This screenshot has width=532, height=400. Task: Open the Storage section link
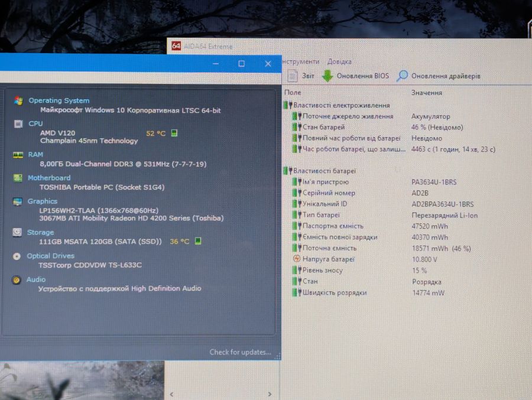tap(40, 232)
